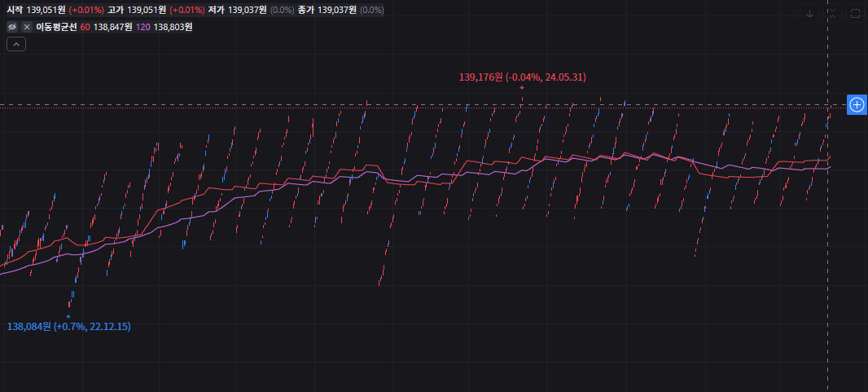Image resolution: width=868 pixels, height=392 pixels.
Task: Click the blue plus button on price line
Action: (x=857, y=104)
